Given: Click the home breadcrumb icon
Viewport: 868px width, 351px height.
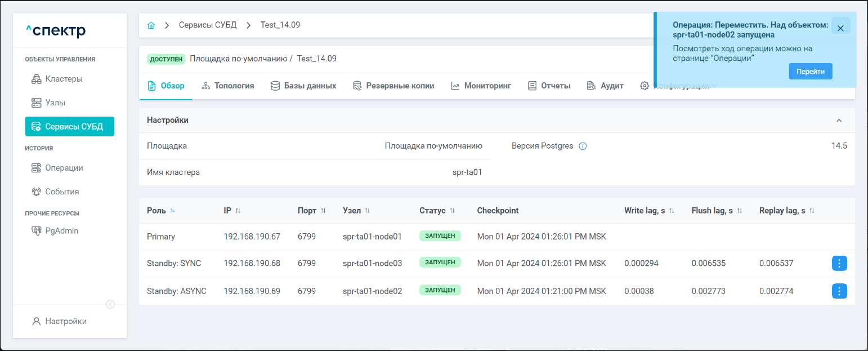Looking at the screenshot, I should [151, 25].
